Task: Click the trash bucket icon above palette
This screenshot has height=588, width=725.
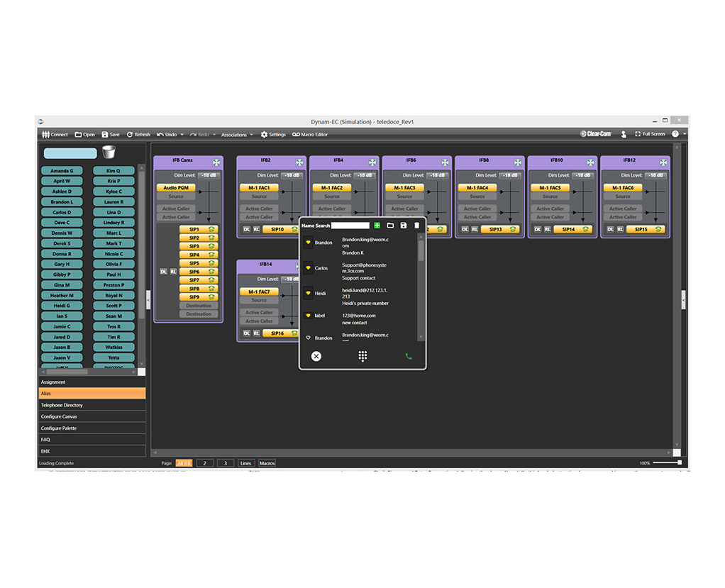Action: click(x=109, y=152)
